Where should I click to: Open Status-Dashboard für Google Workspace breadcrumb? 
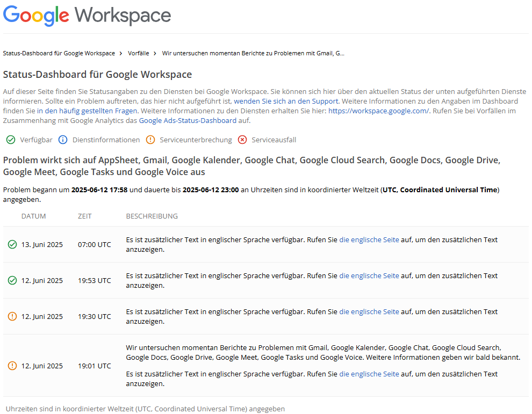click(x=59, y=53)
